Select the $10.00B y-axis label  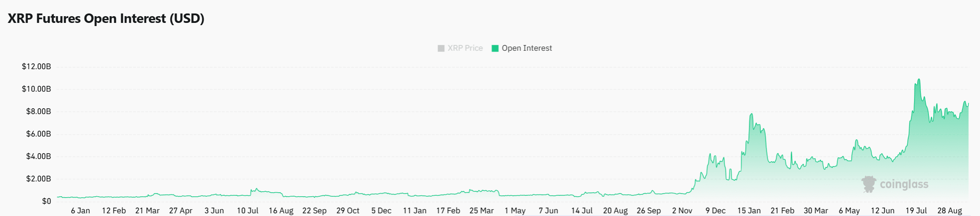point(36,89)
